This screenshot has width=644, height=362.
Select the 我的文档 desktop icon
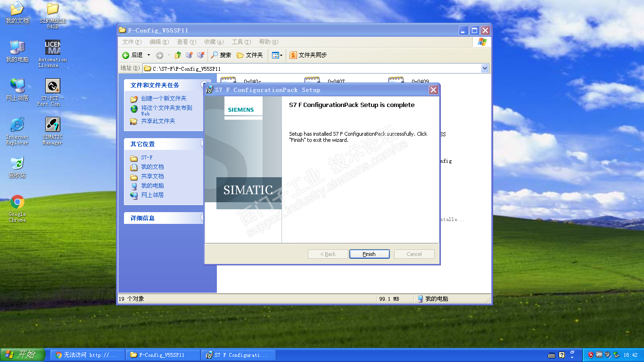point(17,12)
